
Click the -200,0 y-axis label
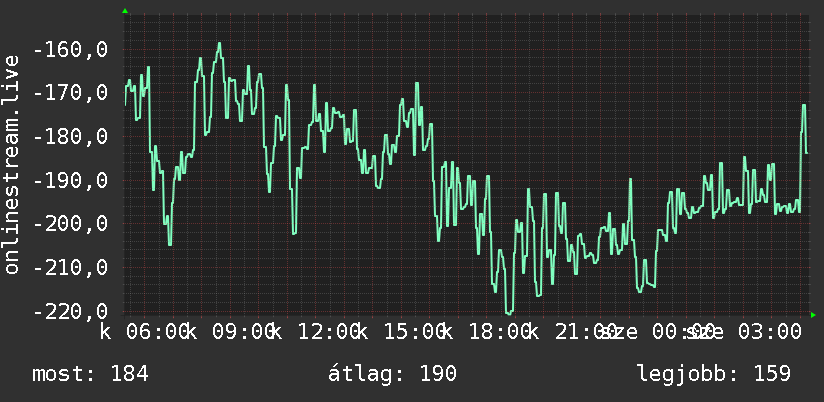(70, 224)
